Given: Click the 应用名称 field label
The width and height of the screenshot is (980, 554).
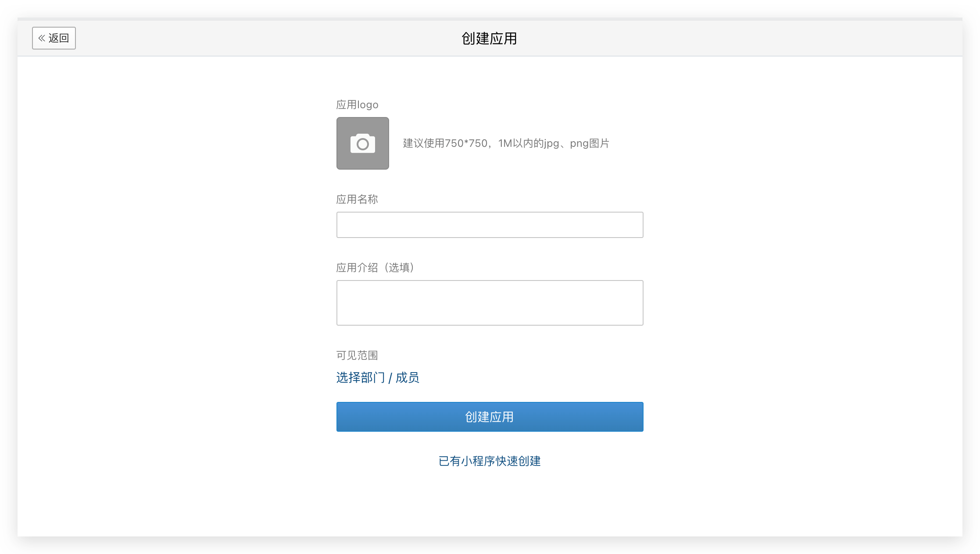Looking at the screenshot, I should click(x=357, y=199).
